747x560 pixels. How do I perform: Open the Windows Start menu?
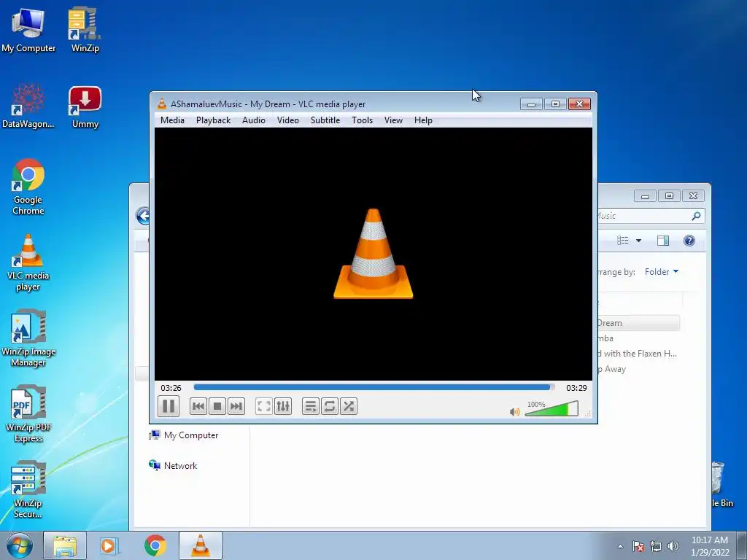click(20, 545)
